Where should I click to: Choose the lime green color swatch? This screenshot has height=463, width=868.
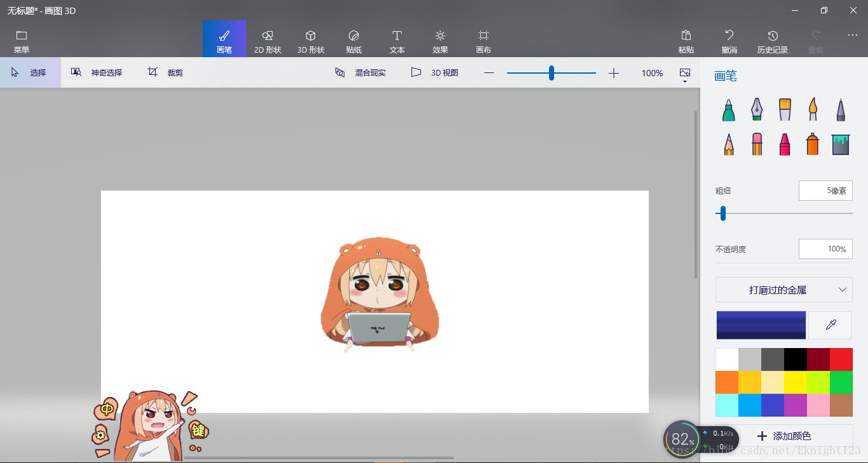(x=818, y=382)
